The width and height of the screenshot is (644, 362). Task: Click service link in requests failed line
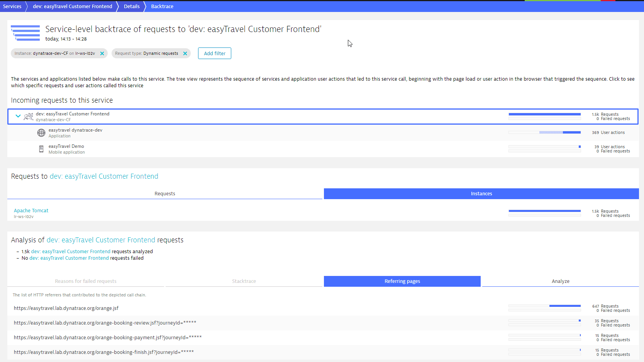[x=69, y=258]
